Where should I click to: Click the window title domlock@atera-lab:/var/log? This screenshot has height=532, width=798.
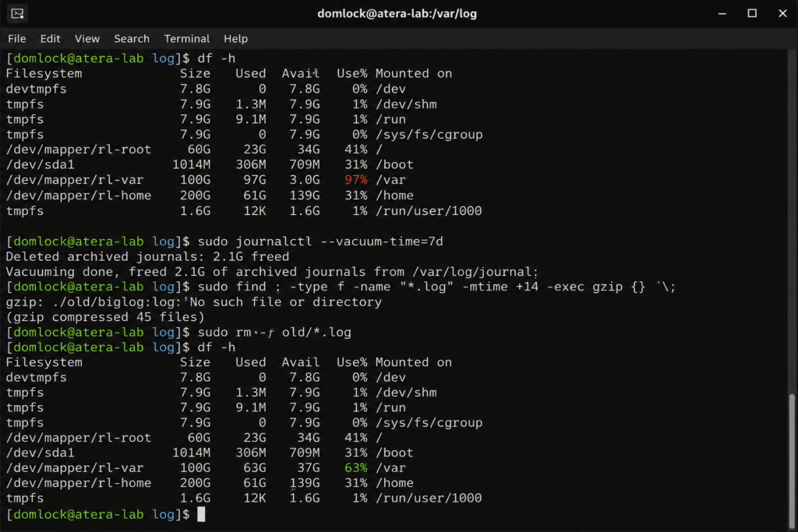pos(397,13)
